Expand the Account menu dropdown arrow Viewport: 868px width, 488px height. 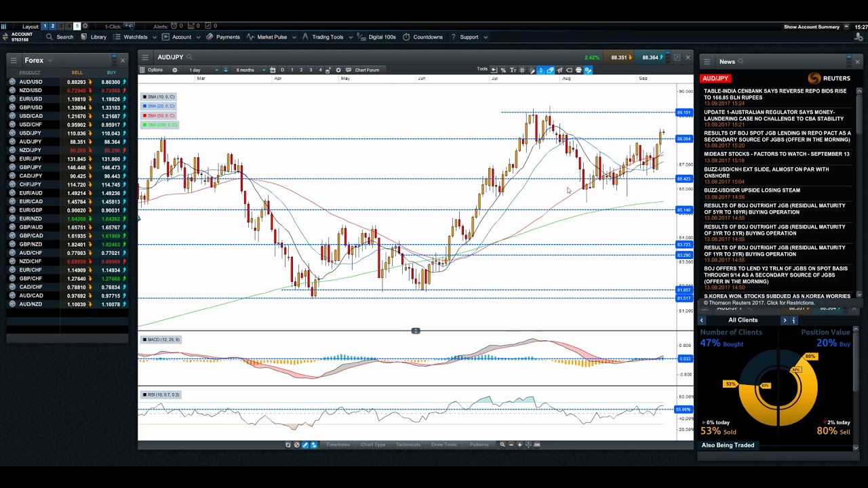[x=199, y=37]
